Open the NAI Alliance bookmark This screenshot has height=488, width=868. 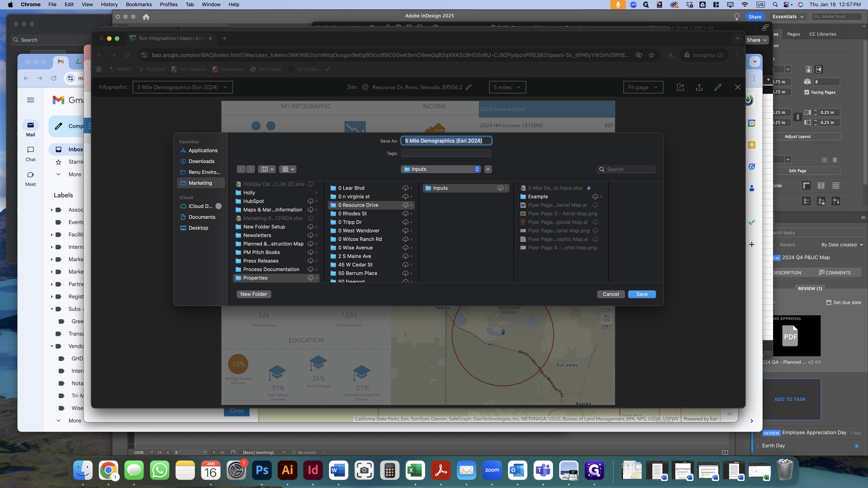[189, 69]
